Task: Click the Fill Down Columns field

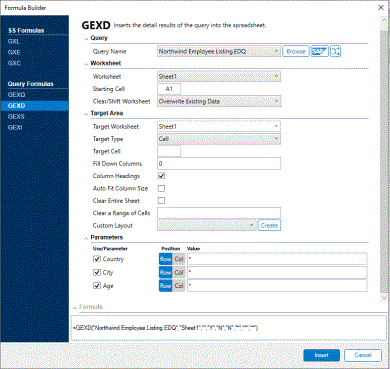Action: pyautogui.click(x=219, y=164)
